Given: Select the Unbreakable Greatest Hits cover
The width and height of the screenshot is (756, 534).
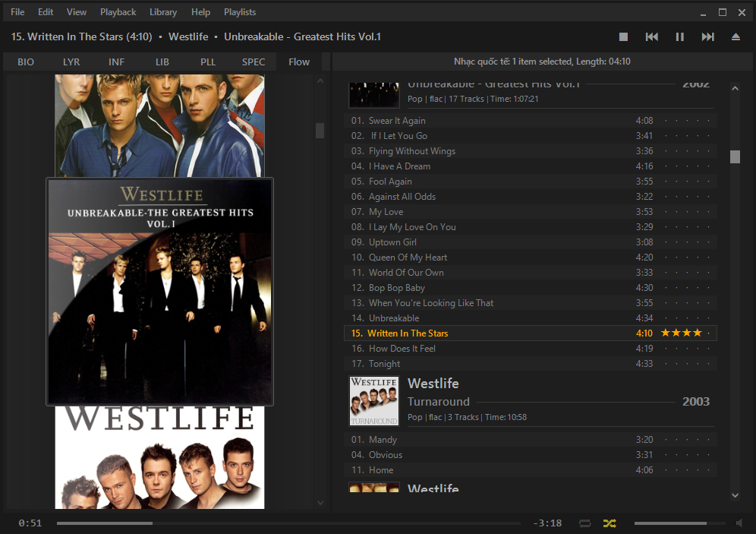Looking at the screenshot, I should (159, 292).
